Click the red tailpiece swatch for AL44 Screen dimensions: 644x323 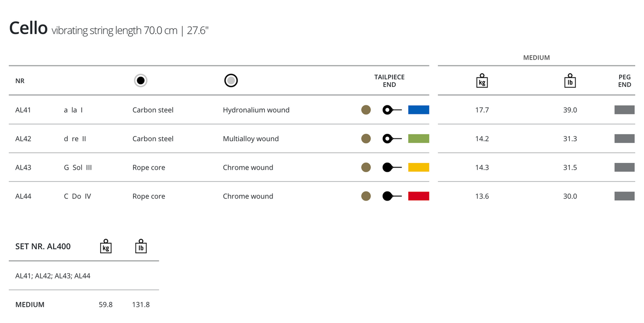[x=418, y=196]
